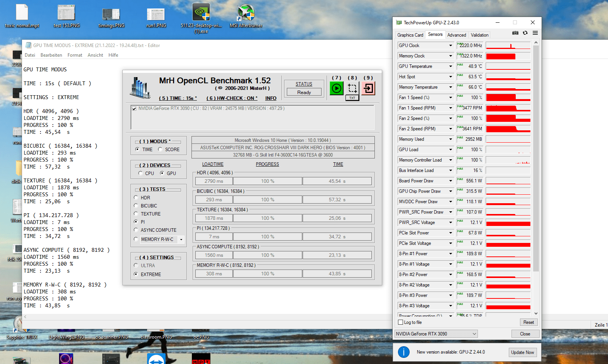This screenshot has height=364, width=608.
Task: Open Ansicht menu in Editor
Action: click(x=95, y=55)
